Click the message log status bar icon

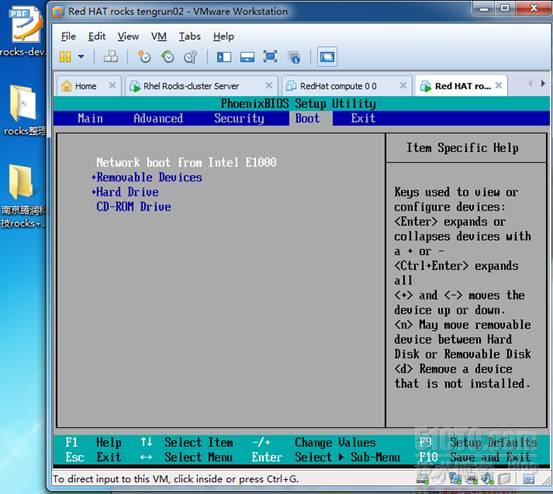point(529,478)
